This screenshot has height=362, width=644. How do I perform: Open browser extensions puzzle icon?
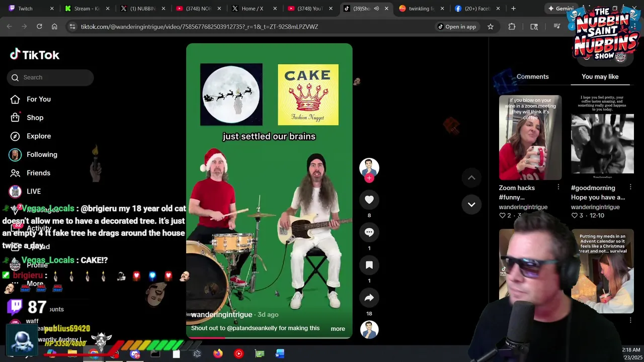coord(512,27)
